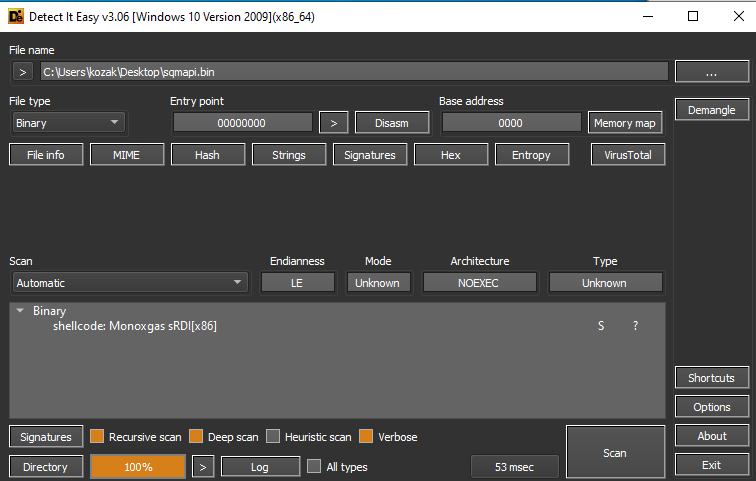Disable the Recursive scan checkbox

pos(97,437)
